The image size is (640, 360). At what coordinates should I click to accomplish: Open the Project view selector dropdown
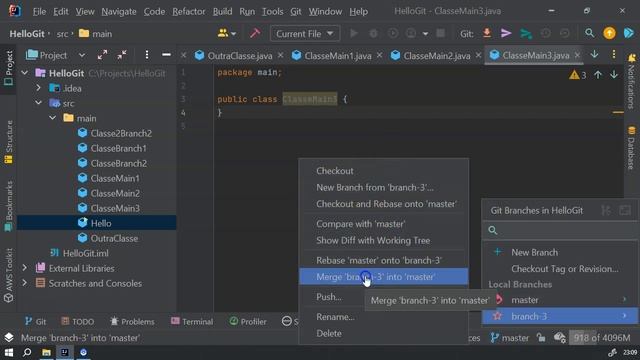[56, 55]
